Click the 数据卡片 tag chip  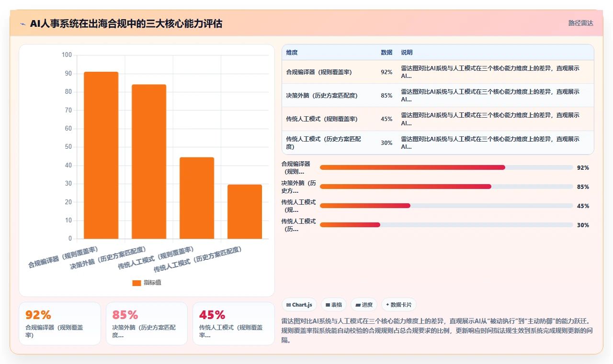point(399,305)
